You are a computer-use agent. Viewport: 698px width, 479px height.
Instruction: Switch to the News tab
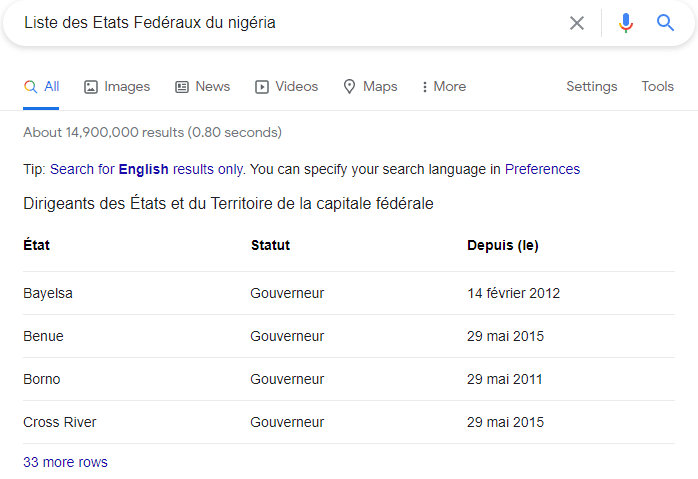203,86
